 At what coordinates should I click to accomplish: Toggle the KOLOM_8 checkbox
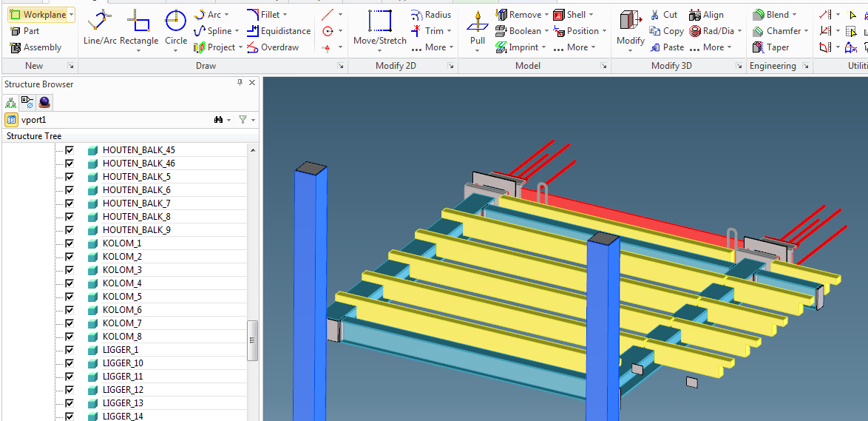[x=69, y=336]
